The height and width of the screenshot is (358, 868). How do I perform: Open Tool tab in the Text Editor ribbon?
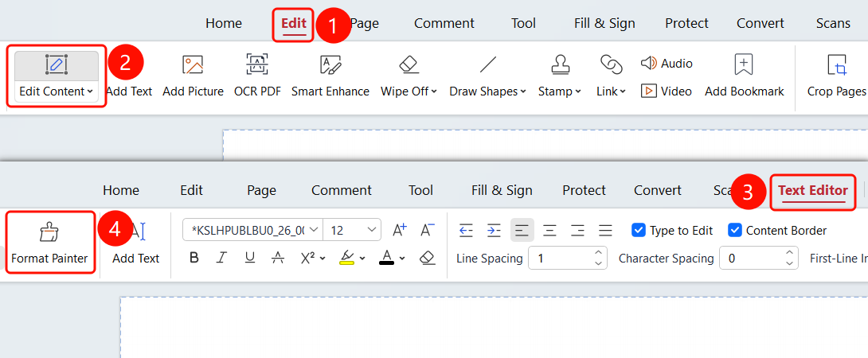420,191
